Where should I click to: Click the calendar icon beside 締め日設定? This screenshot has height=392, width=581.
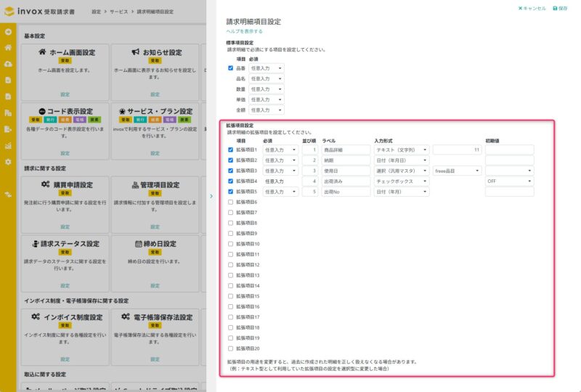point(138,243)
